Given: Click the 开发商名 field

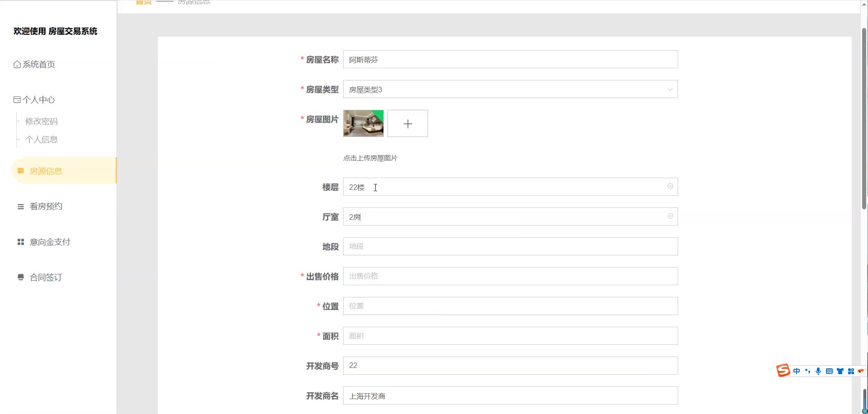Looking at the screenshot, I should 510,395.
